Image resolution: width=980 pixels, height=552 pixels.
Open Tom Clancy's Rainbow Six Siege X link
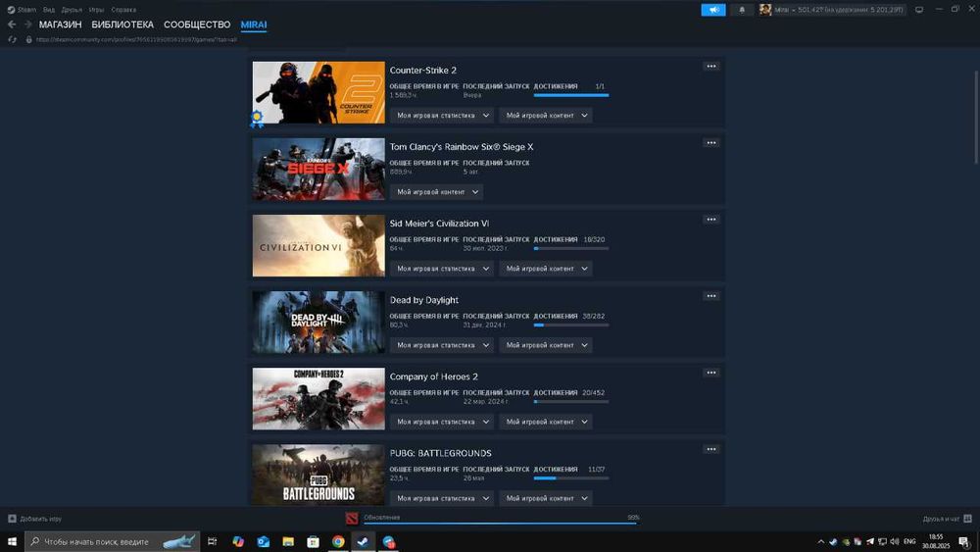click(x=462, y=147)
